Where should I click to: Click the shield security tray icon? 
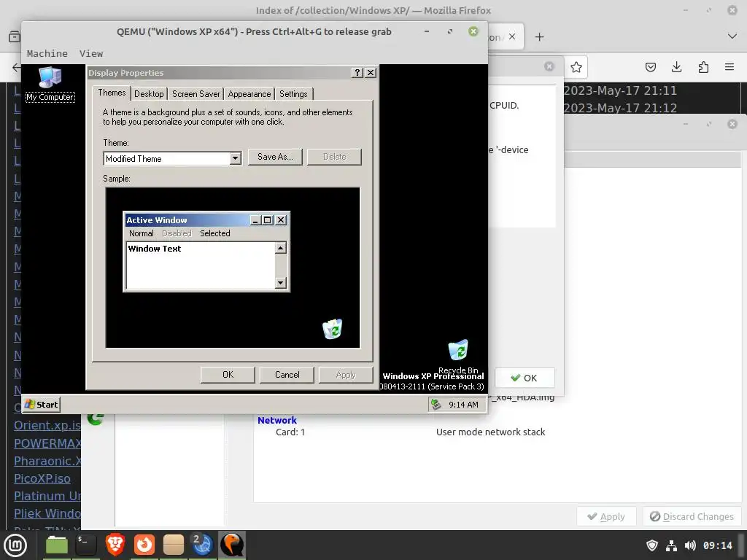coord(651,545)
